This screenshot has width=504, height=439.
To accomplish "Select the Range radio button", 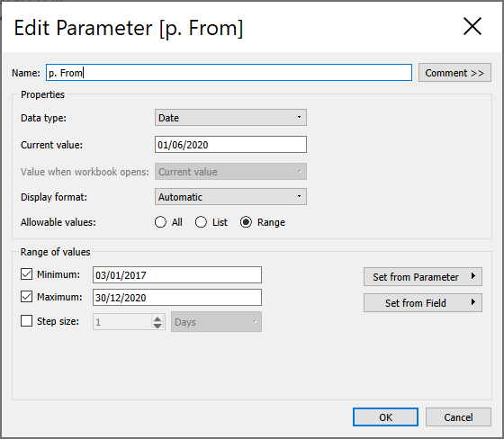I will (246, 222).
